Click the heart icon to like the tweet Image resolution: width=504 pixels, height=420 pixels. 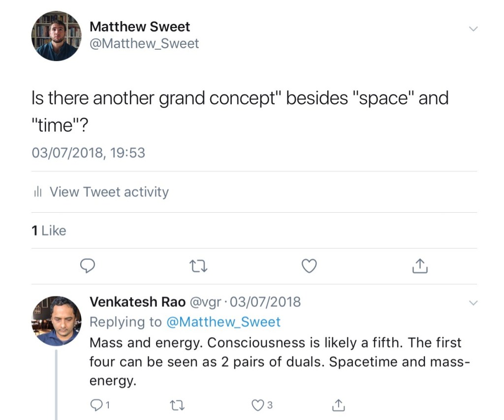[309, 266]
